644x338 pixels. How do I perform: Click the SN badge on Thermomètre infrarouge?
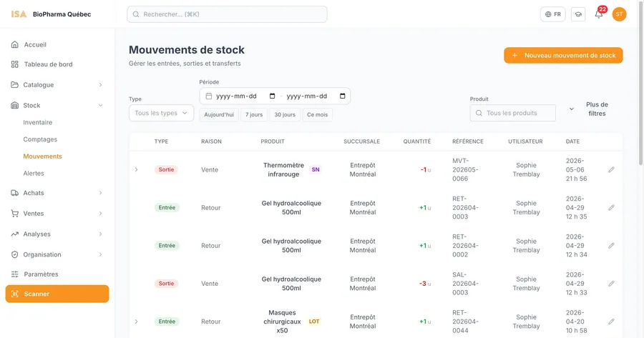(316, 169)
